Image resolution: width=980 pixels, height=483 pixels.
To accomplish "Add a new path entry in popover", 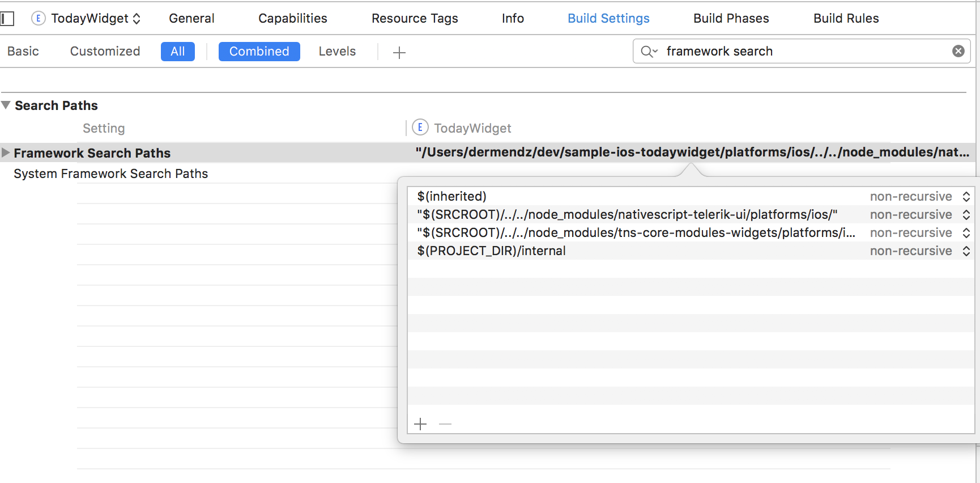I will [x=420, y=424].
